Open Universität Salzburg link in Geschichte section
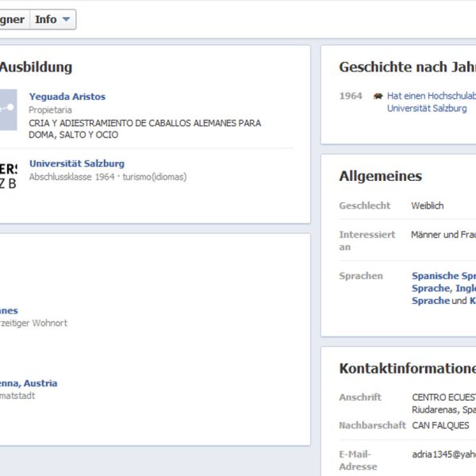Viewport: 476px width, 476px height. pos(427,109)
